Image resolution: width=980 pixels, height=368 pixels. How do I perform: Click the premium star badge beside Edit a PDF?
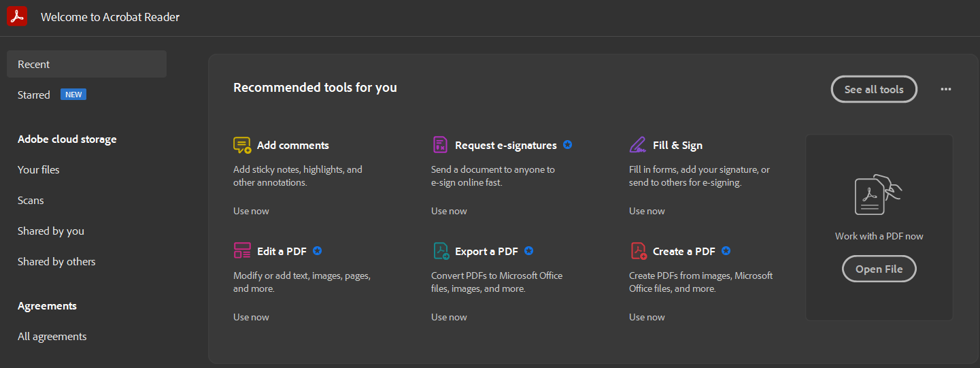coord(318,251)
